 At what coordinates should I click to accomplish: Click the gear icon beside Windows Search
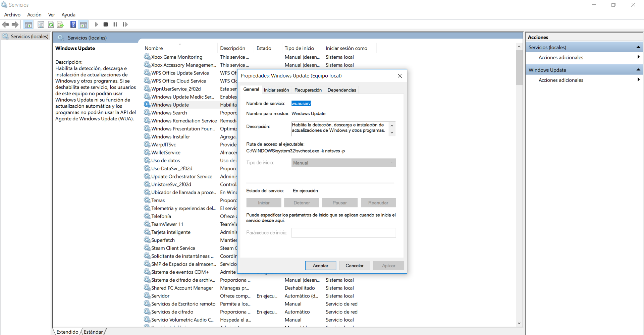point(147,112)
